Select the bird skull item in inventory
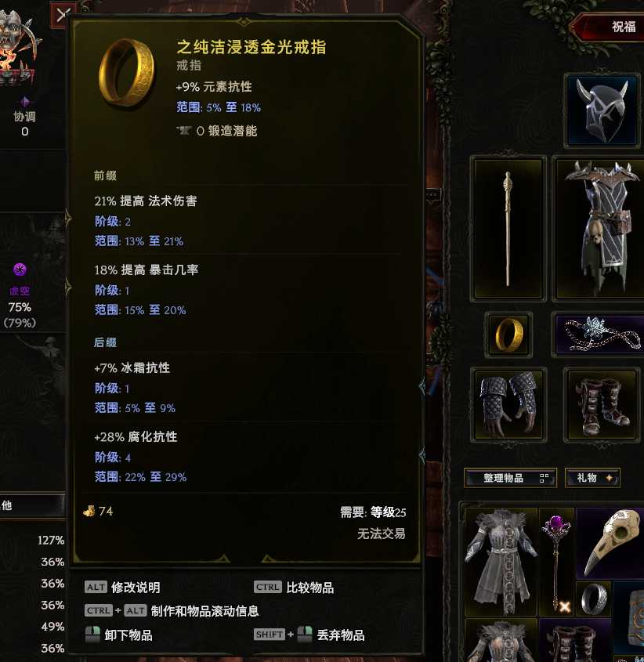The width and height of the screenshot is (644, 662). [611, 542]
